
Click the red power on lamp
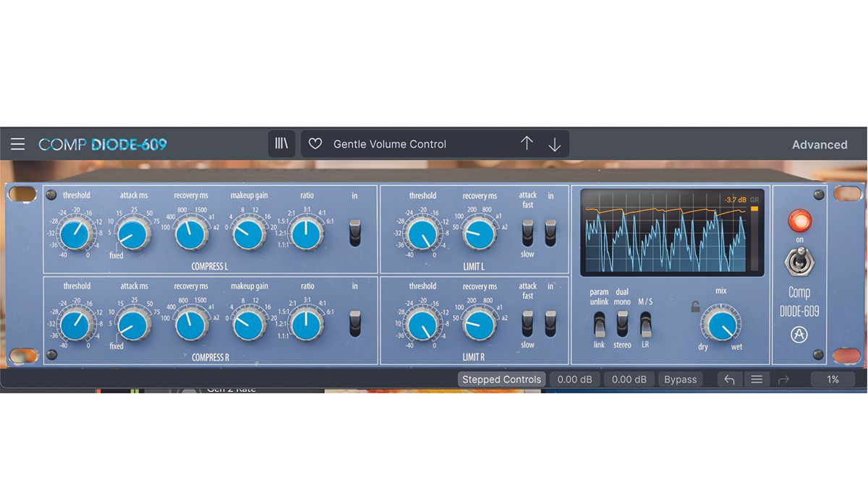click(x=799, y=221)
